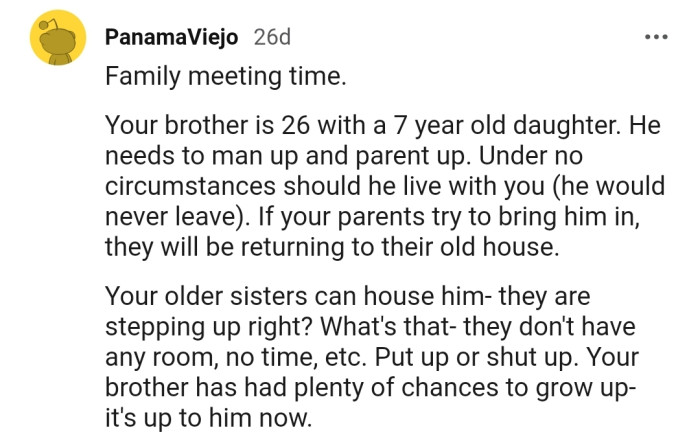700x439 pixels.
Task: Open the three-dot comment options menu
Action: point(656,37)
